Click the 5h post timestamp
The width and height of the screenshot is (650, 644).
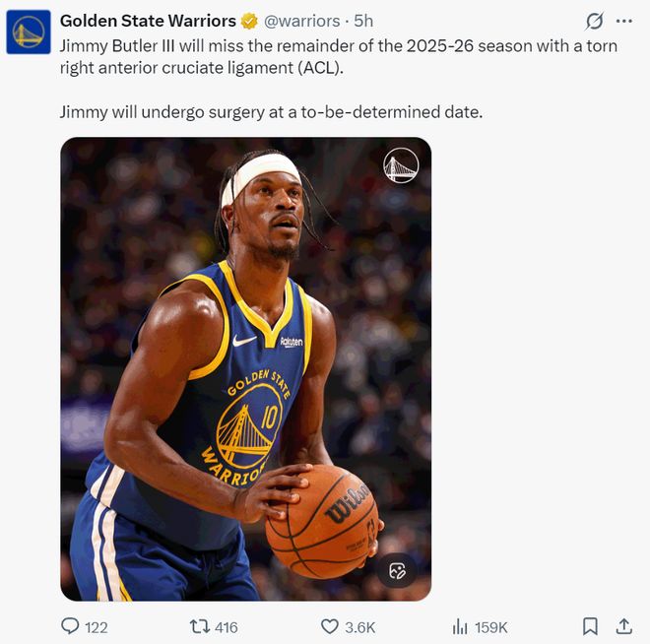[x=363, y=21]
